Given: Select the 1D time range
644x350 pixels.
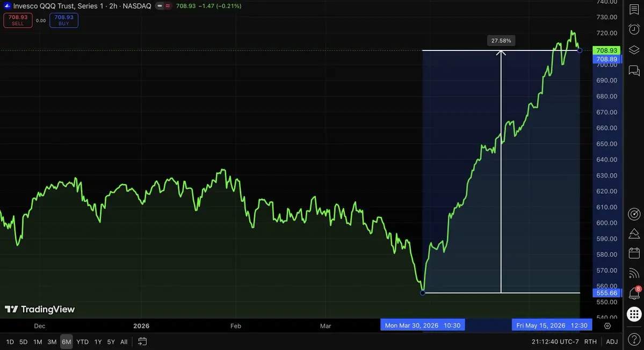Looking at the screenshot, I should coord(10,342).
